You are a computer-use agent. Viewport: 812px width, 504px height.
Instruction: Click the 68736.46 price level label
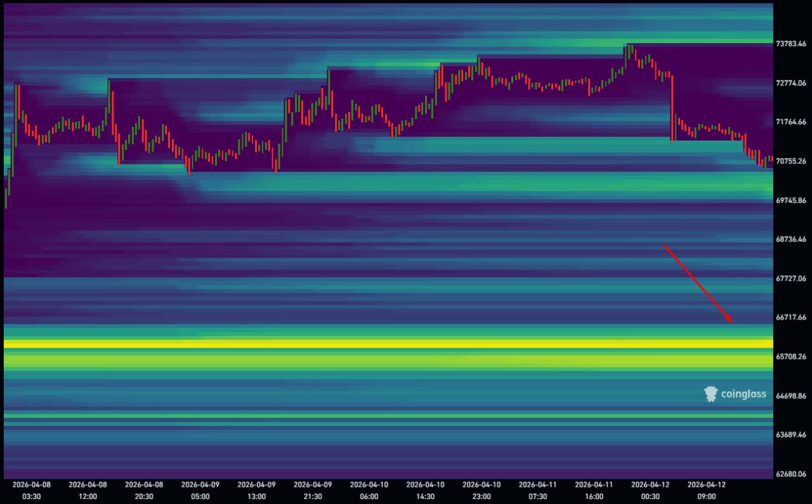point(791,239)
